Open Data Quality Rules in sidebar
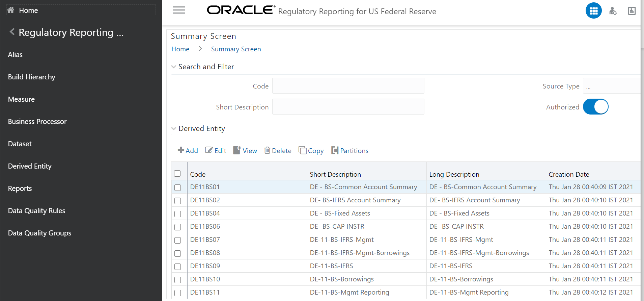 click(x=36, y=211)
